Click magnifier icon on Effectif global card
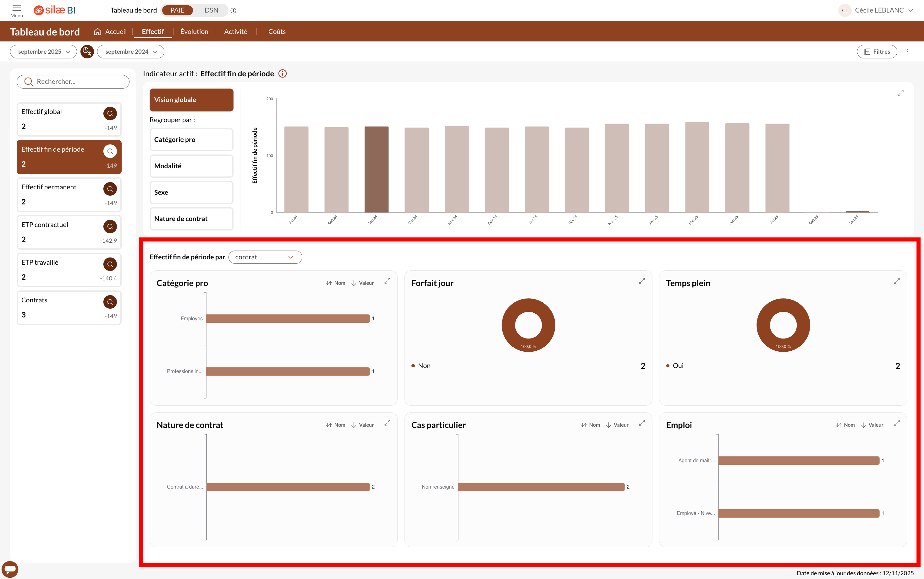This screenshot has height=579, width=924. [110, 113]
